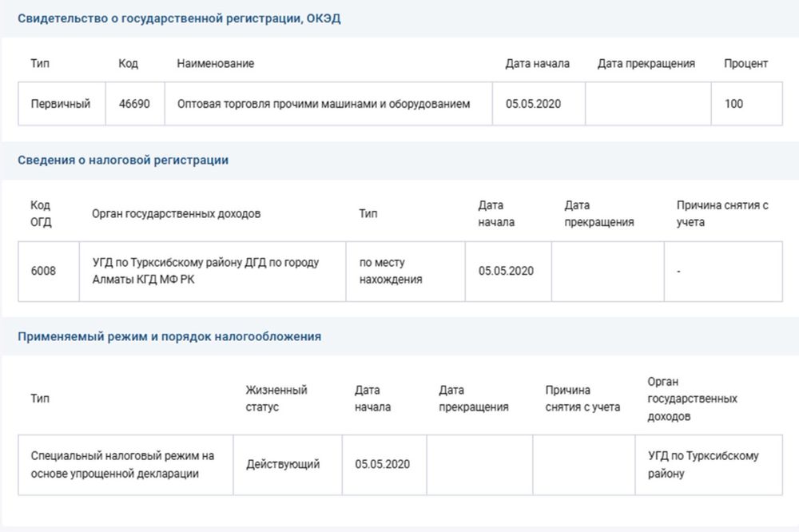
Task: Click the "Наименование" column header
Action: [215, 64]
